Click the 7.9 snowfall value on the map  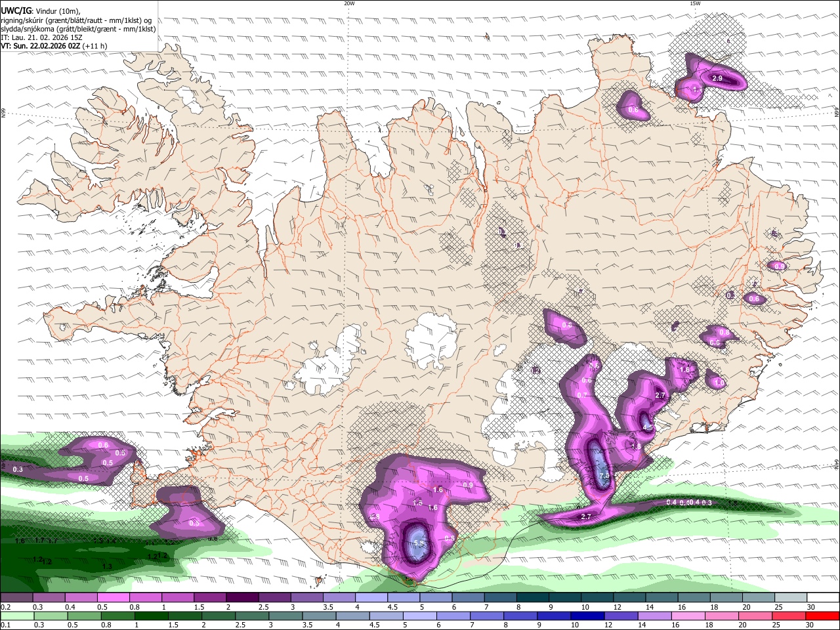coord(604,476)
